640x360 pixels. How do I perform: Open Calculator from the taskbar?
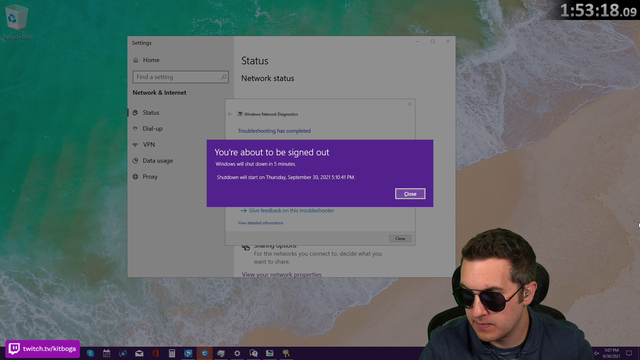click(x=172, y=353)
